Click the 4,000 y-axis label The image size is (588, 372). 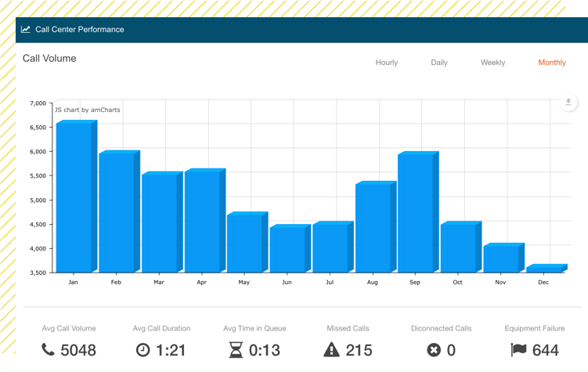coord(38,248)
